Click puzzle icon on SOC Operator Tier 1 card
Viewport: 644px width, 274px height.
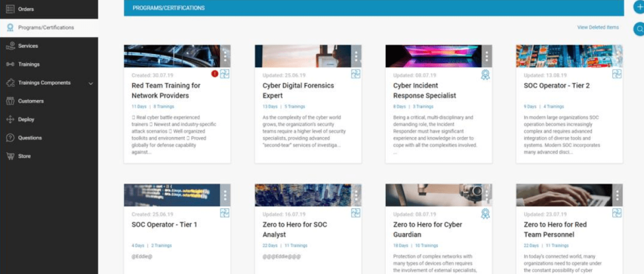pyautogui.click(x=225, y=213)
